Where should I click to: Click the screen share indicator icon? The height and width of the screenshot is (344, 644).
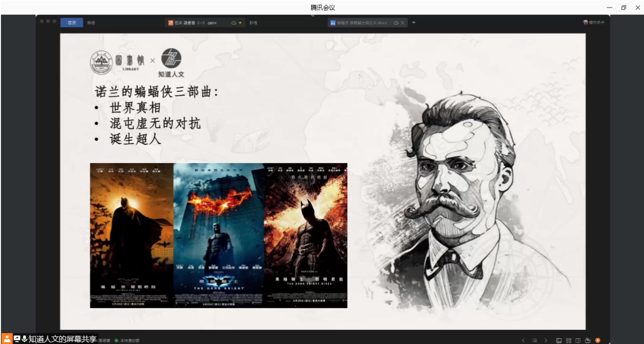pos(17,338)
